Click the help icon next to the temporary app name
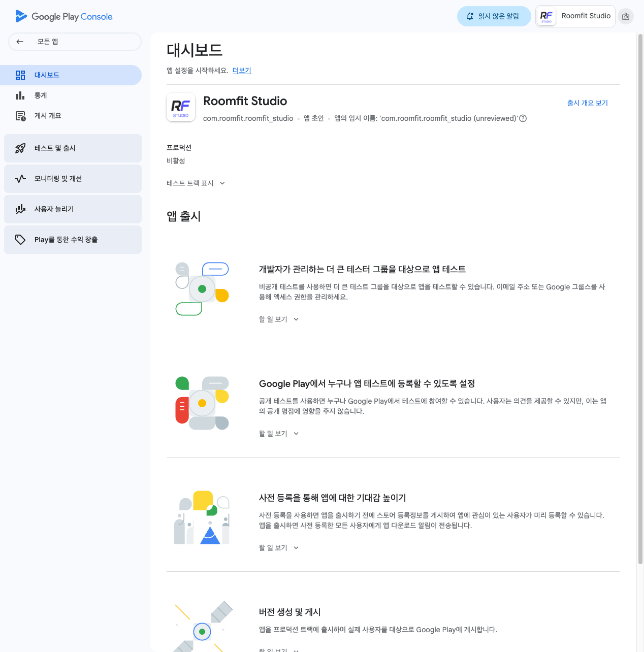The height and width of the screenshot is (652, 644). pyautogui.click(x=523, y=118)
